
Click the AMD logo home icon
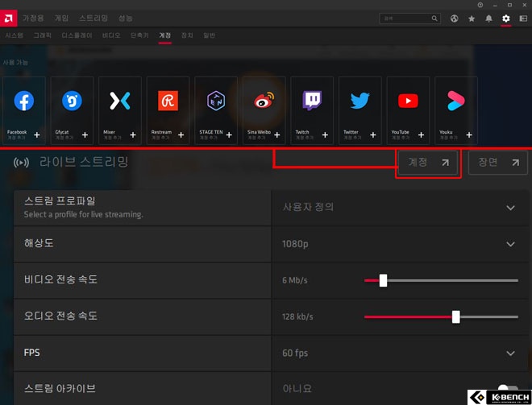[9, 18]
